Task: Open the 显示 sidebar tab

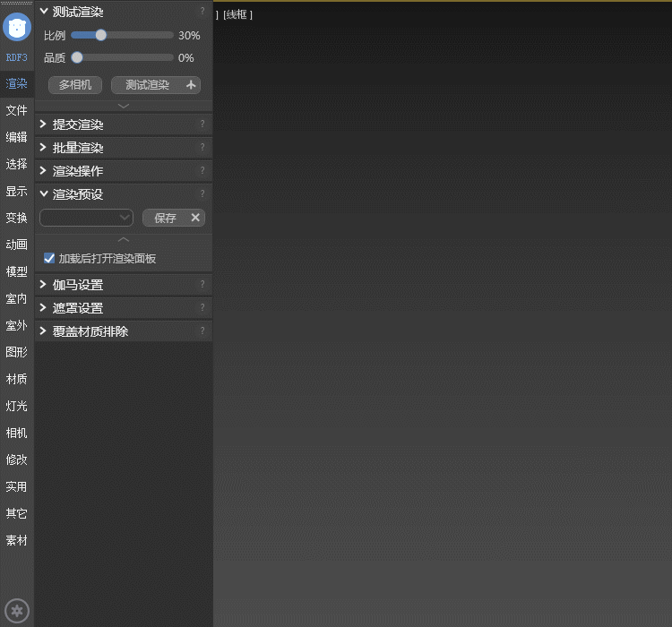Action: (x=17, y=191)
